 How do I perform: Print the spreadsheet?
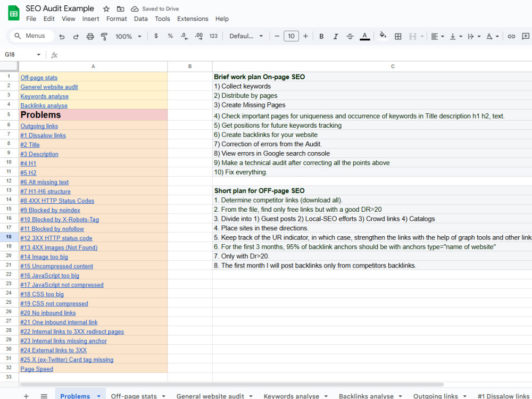pos(90,36)
